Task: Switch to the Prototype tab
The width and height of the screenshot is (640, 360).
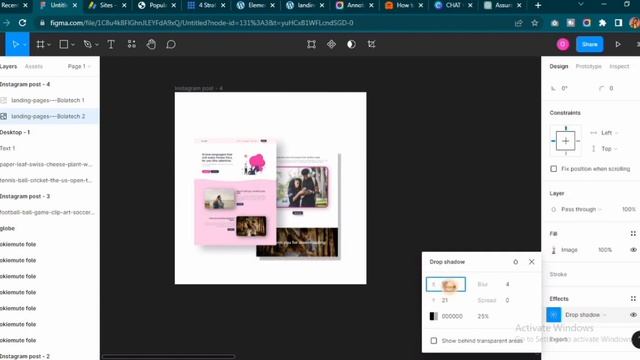Action: point(589,66)
